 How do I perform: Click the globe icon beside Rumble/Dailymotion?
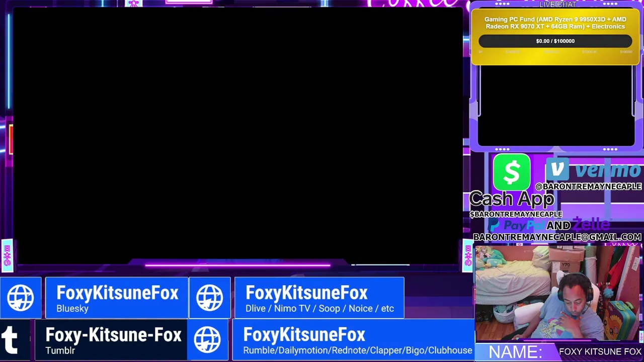[207, 339]
